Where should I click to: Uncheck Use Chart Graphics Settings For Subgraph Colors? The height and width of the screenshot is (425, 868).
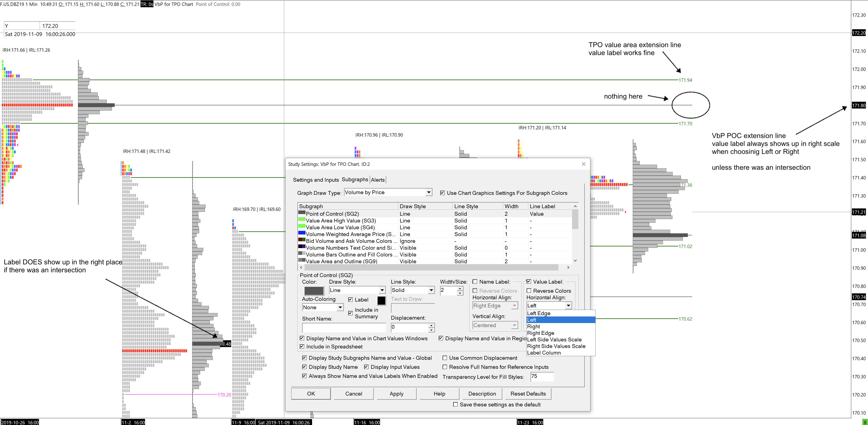(x=442, y=193)
